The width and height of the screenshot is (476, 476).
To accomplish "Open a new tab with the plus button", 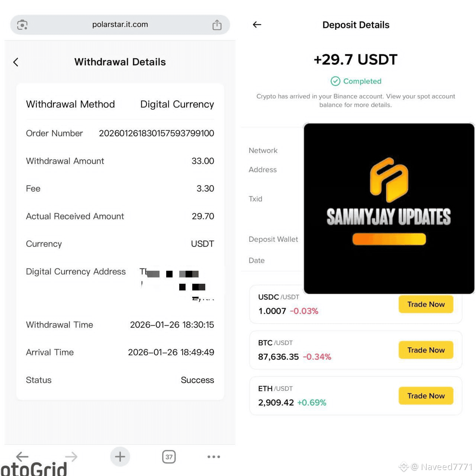I will click(120, 456).
